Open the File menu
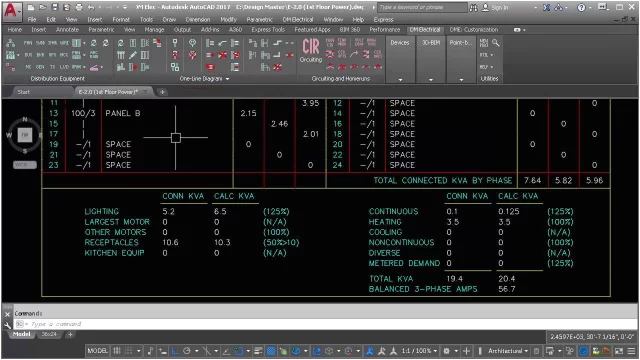Image resolution: width=640 pixels, height=360 pixels. click(31, 20)
